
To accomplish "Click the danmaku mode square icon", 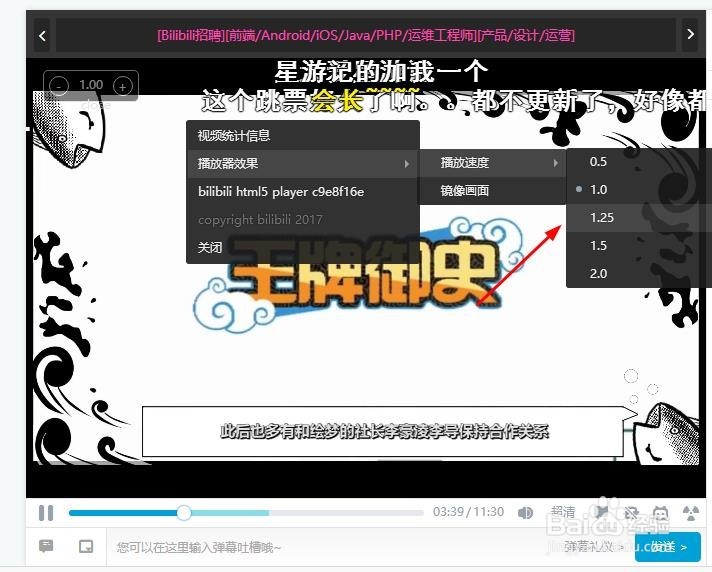I will pos(86,546).
